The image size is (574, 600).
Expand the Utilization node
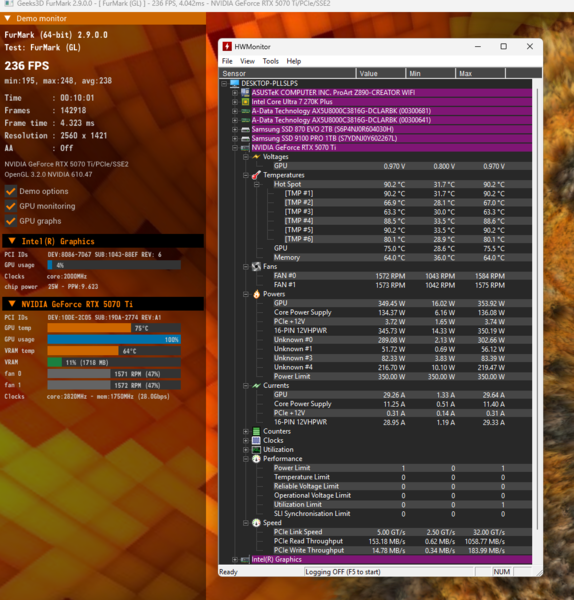pos(246,450)
